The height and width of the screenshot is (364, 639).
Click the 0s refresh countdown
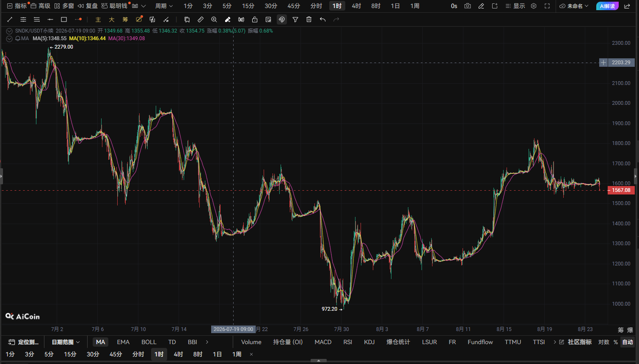(454, 6)
